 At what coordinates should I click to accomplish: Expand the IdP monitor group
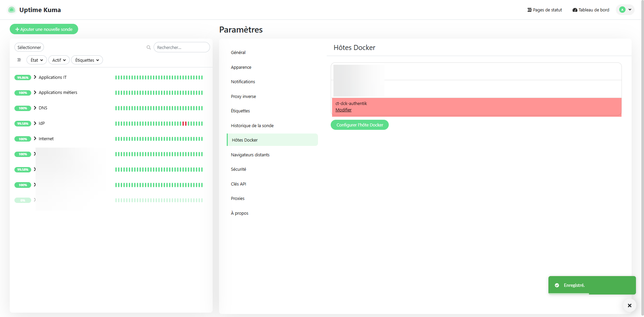tap(35, 123)
